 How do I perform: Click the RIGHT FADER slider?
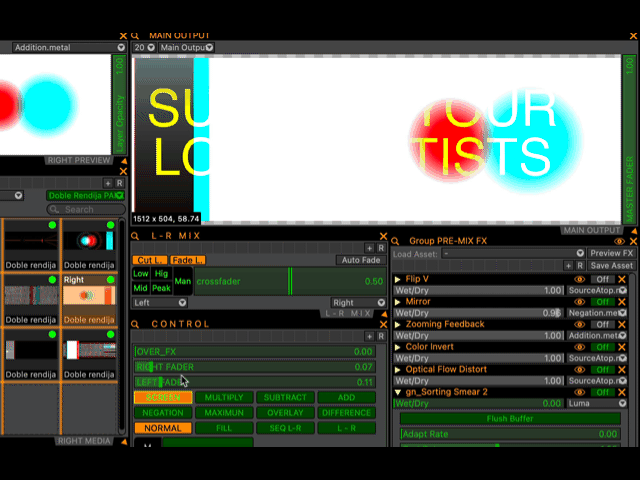[255, 367]
